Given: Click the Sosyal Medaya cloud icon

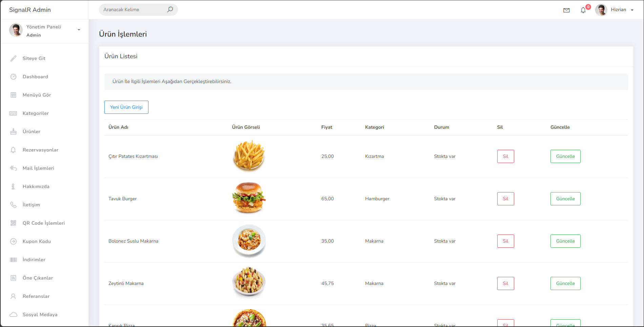Looking at the screenshot, I should pyautogui.click(x=13, y=314).
